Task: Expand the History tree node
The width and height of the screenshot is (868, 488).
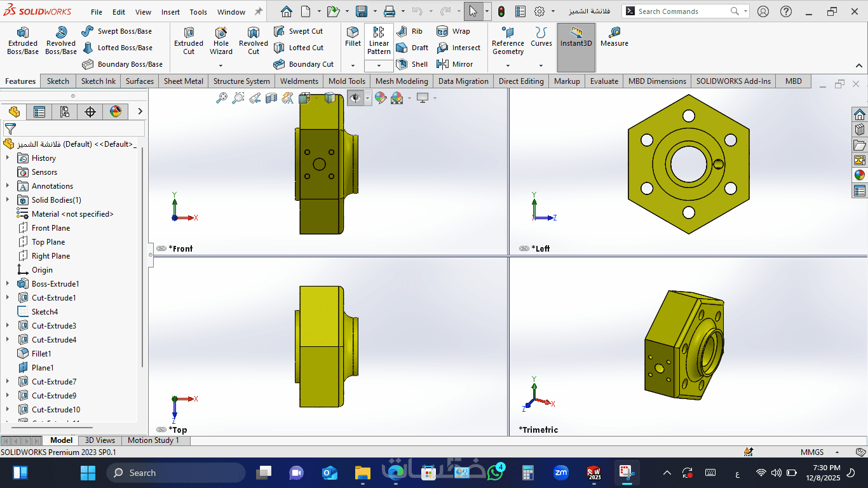Action: point(8,158)
